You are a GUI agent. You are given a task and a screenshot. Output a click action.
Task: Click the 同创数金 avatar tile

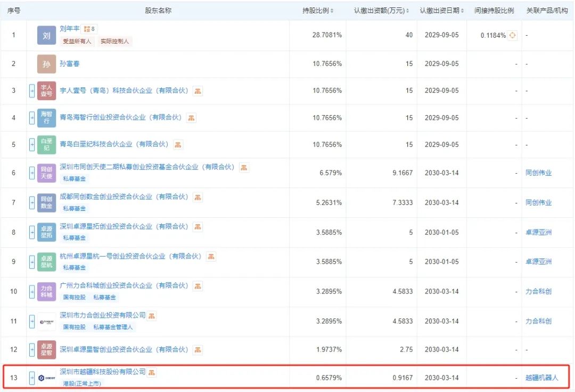tap(46, 202)
